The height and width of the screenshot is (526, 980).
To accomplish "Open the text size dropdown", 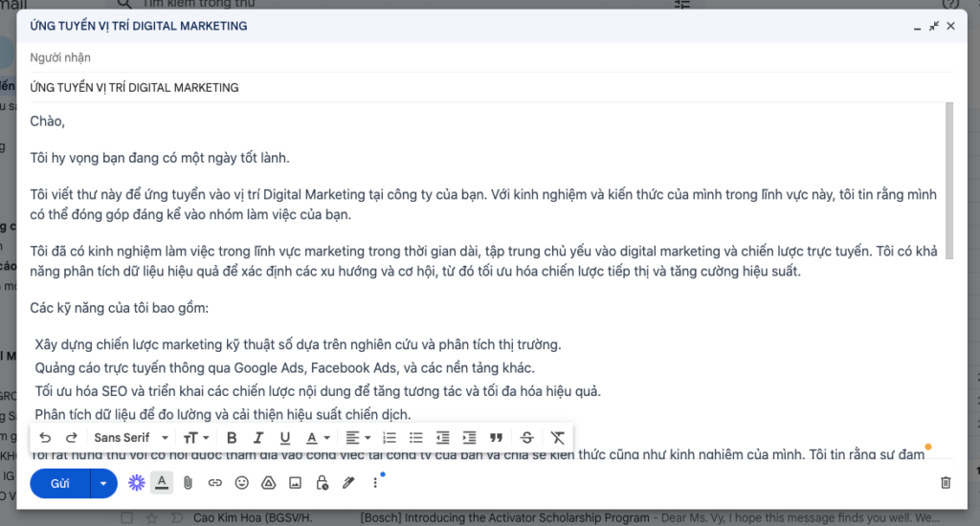I will pyautogui.click(x=196, y=438).
